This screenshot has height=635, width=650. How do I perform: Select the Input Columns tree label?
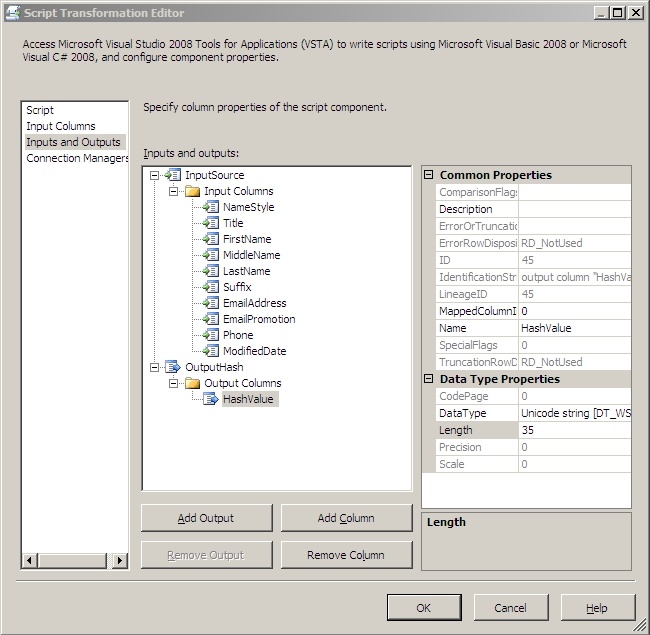[x=239, y=191]
